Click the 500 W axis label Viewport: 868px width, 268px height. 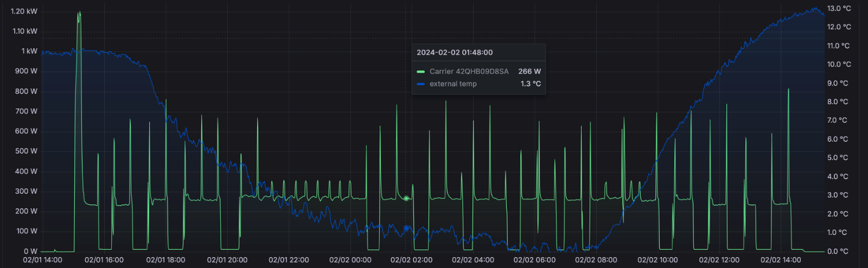pos(27,151)
